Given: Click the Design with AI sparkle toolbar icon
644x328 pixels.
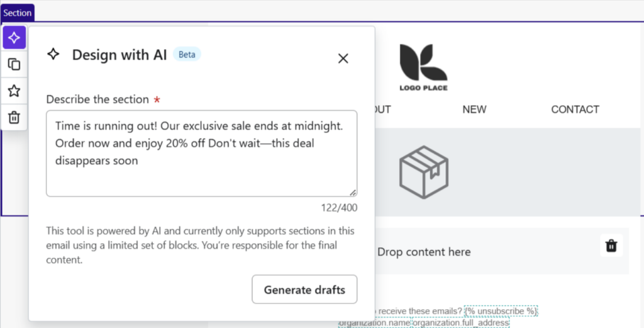Looking at the screenshot, I should [x=14, y=38].
